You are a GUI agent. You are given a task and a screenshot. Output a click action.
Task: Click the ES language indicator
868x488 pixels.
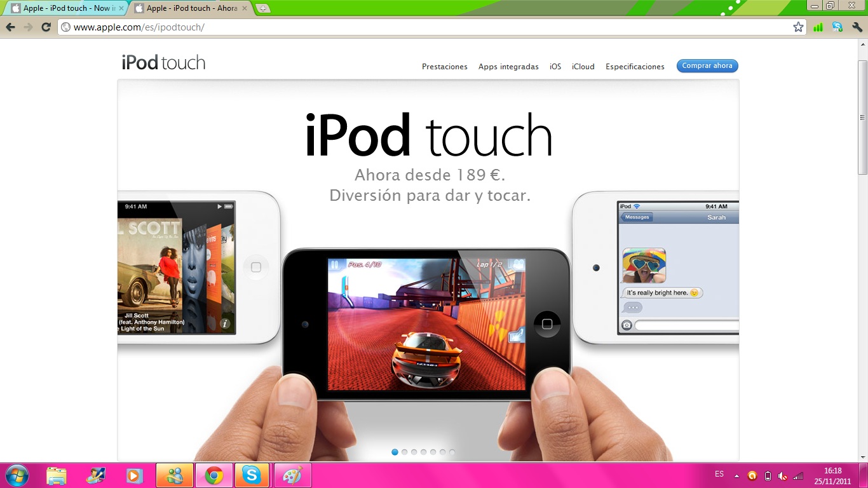[719, 474]
